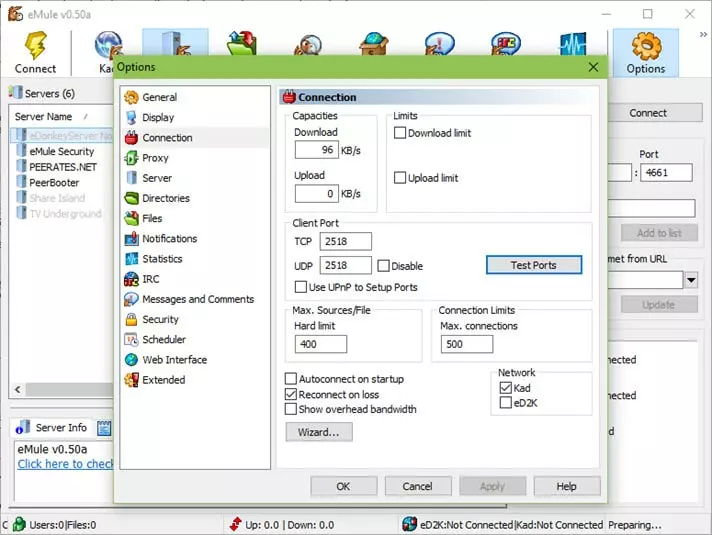Viewport: 712px width, 535px height.
Task: Toggle Reconnect on loss checkbox
Action: point(291,394)
